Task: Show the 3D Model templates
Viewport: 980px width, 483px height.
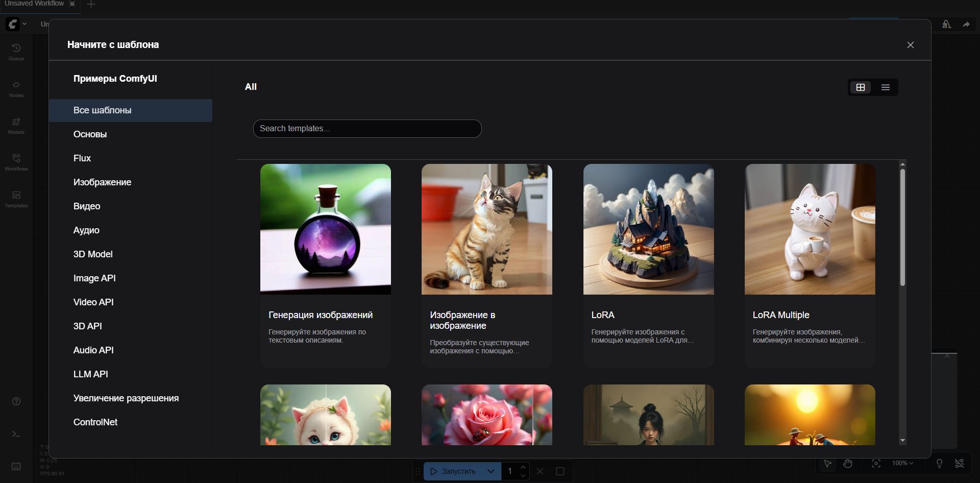Action: point(131,254)
